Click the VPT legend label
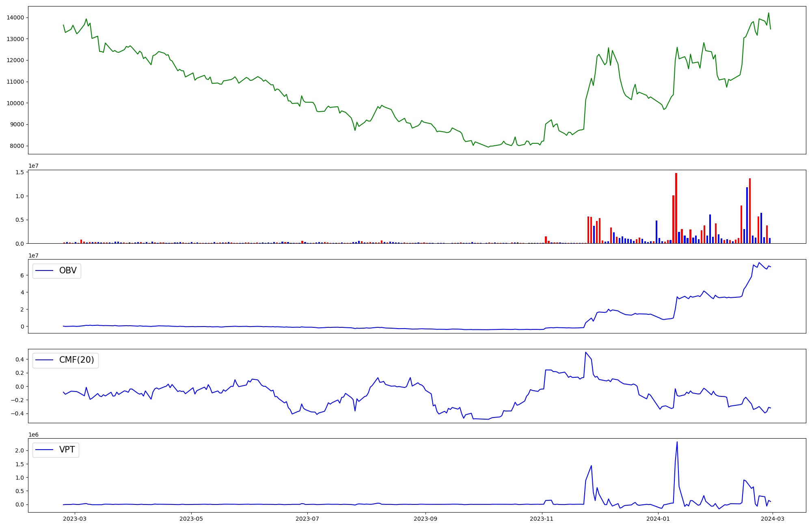The image size is (812, 528). (67, 450)
